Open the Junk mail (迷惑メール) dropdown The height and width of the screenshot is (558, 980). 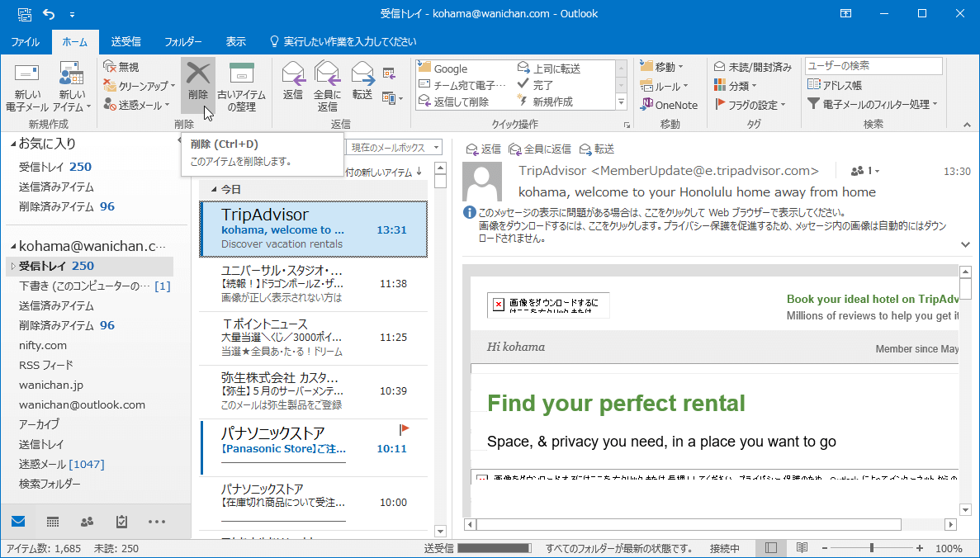136,105
